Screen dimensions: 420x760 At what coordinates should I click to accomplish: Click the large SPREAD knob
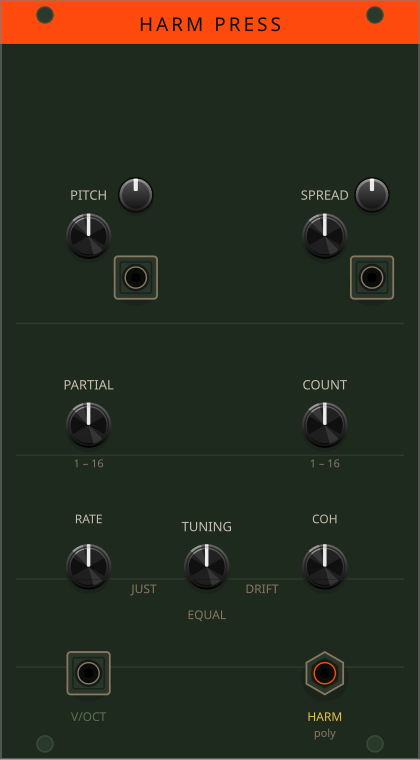pyautogui.click(x=325, y=236)
